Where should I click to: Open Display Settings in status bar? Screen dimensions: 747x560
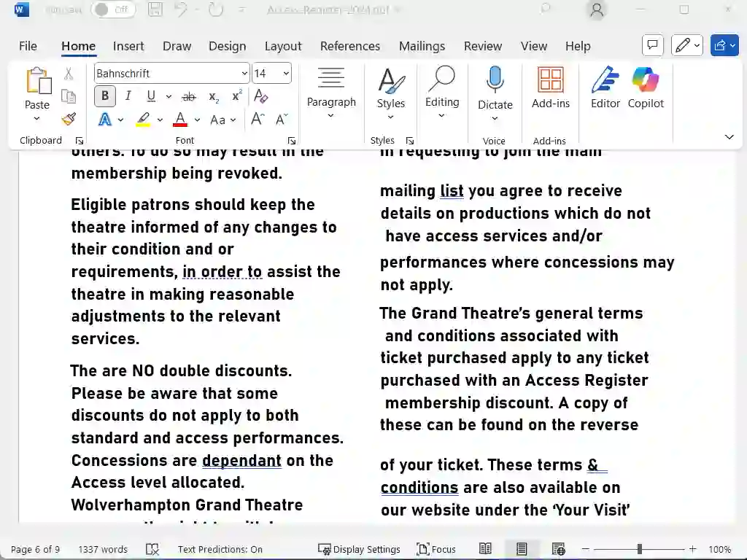click(x=359, y=549)
